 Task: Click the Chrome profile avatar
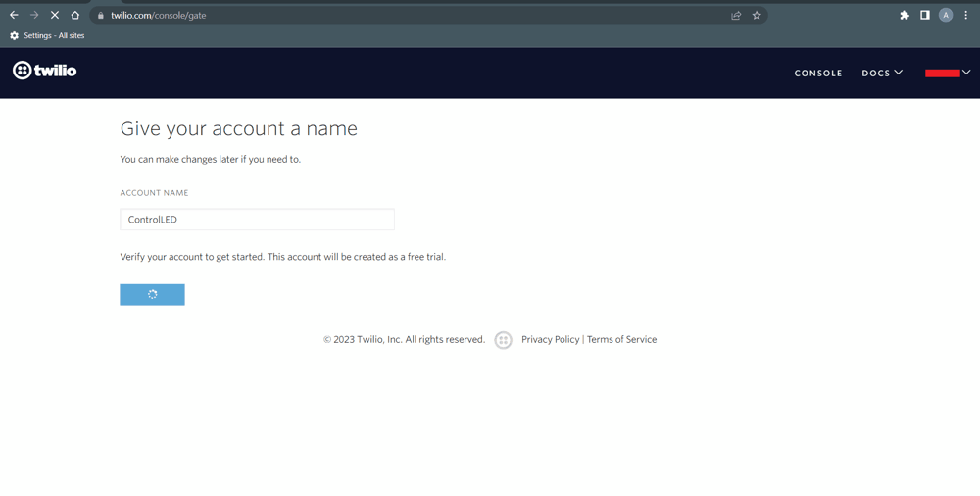[946, 16]
